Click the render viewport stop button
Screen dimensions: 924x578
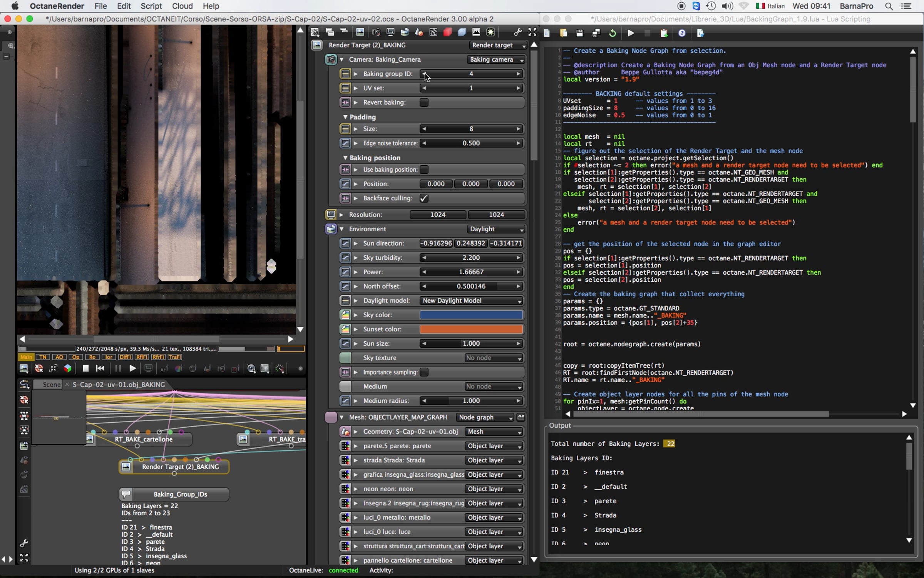[85, 368]
